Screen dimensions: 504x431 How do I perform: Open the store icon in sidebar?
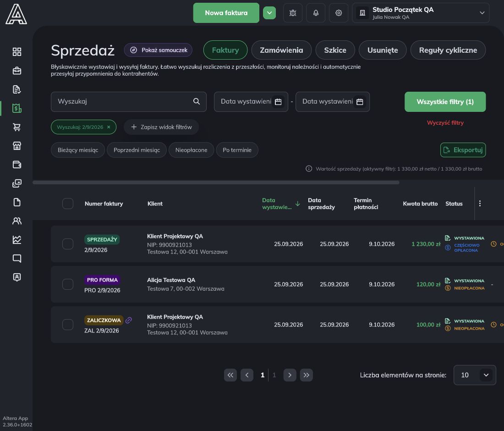[x=16, y=146]
